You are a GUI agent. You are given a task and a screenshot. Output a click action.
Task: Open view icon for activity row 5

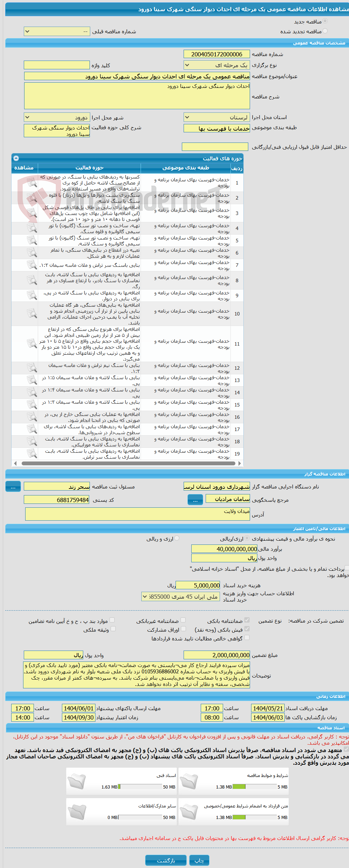click(x=32, y=241)
